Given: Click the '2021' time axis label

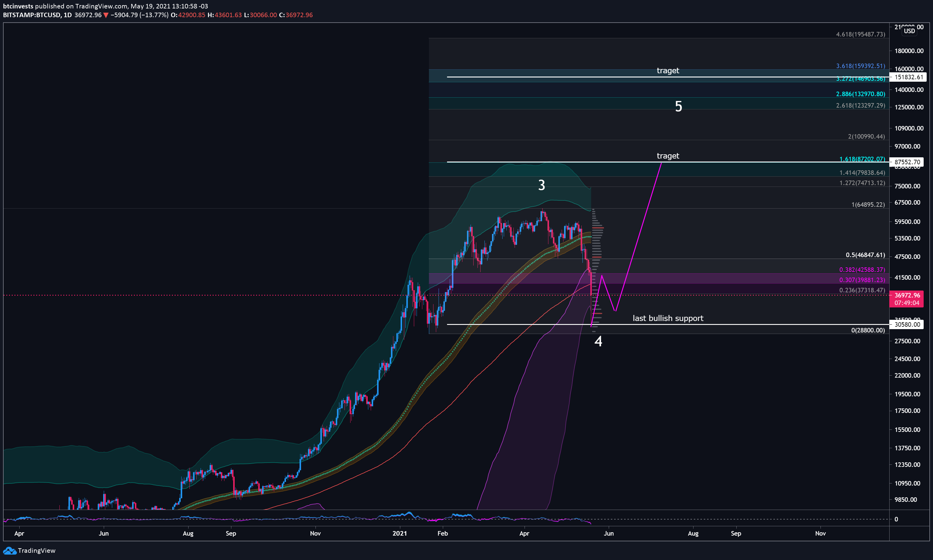Looking at the screenshot, I should coord(399,533).
